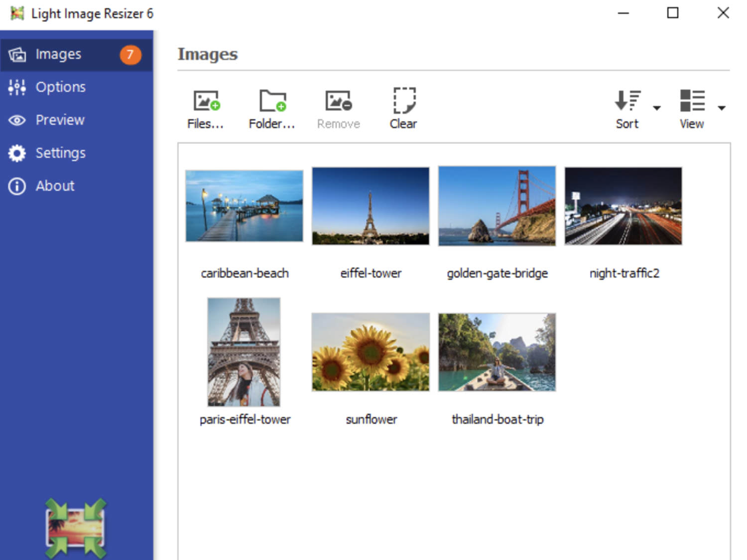Click the View layout icon

[x=692, y=101]
